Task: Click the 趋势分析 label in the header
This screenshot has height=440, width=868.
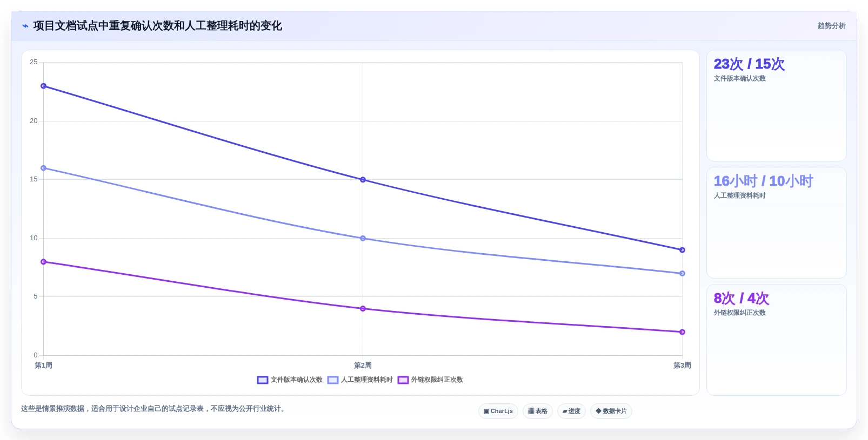Action: (831, 26)
